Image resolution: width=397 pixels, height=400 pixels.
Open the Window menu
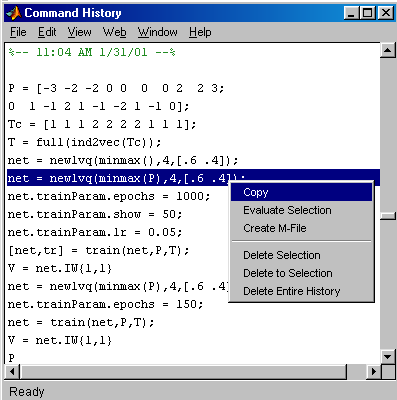158,32
